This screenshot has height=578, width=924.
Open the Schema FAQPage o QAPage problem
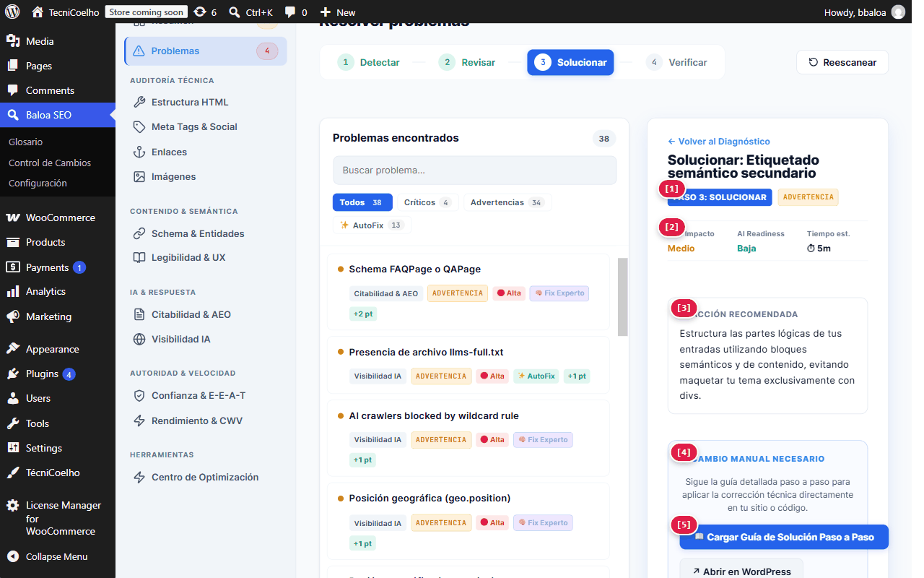point(468,291)
